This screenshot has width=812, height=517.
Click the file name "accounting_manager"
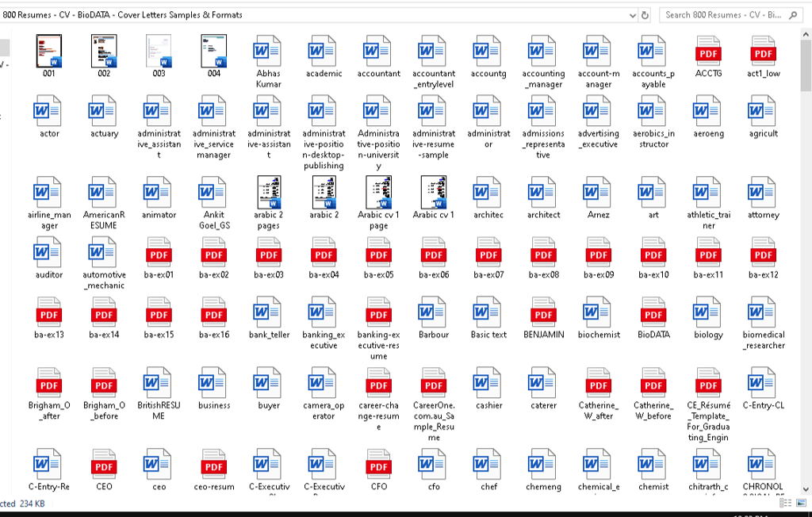[x=543, y=79]
